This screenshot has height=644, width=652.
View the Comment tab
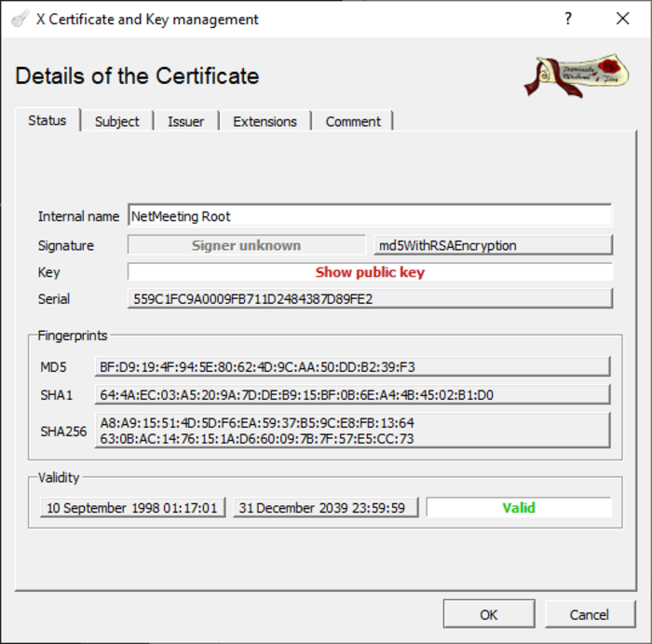tap(353, 121)
